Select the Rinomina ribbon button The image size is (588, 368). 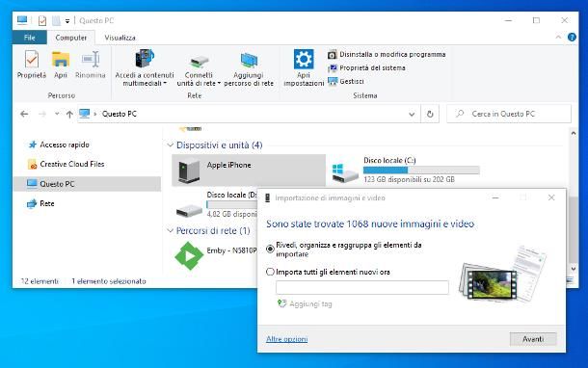91,65
